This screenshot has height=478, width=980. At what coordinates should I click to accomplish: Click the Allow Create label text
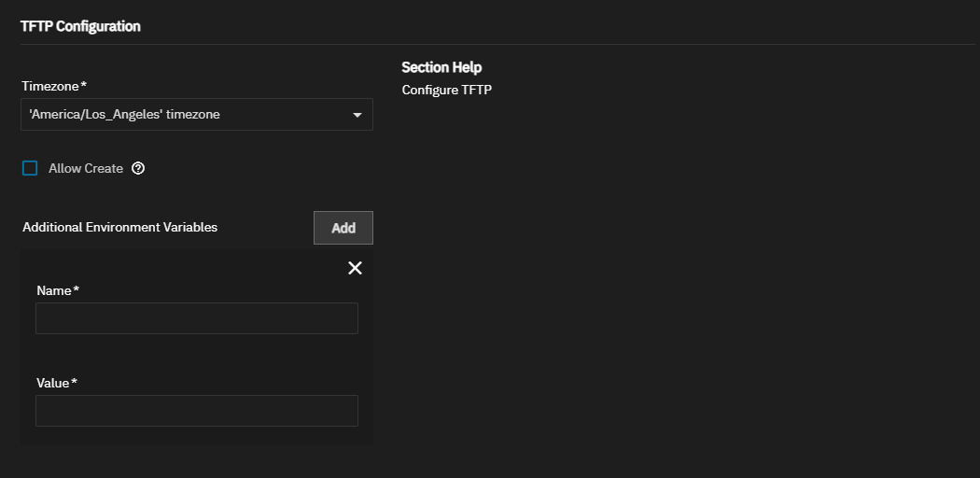tap(86, 169)
